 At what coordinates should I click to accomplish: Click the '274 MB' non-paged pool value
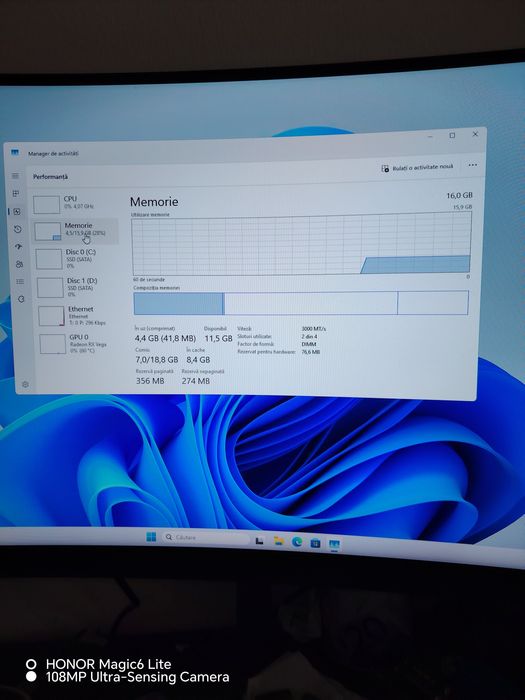tap(196, 381)
